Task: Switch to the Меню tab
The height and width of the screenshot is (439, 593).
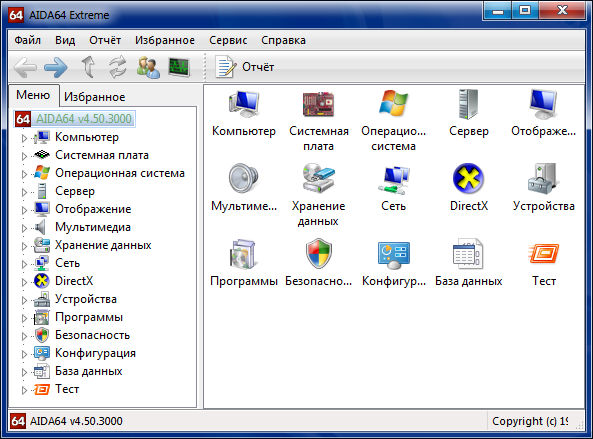Action: tap(33, 95)
